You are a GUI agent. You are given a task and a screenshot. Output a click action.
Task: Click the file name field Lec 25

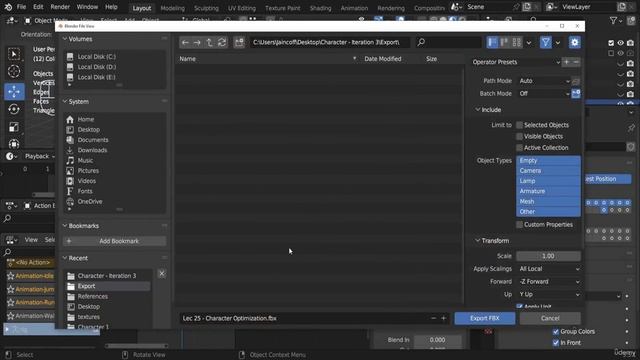coord(304,318)
